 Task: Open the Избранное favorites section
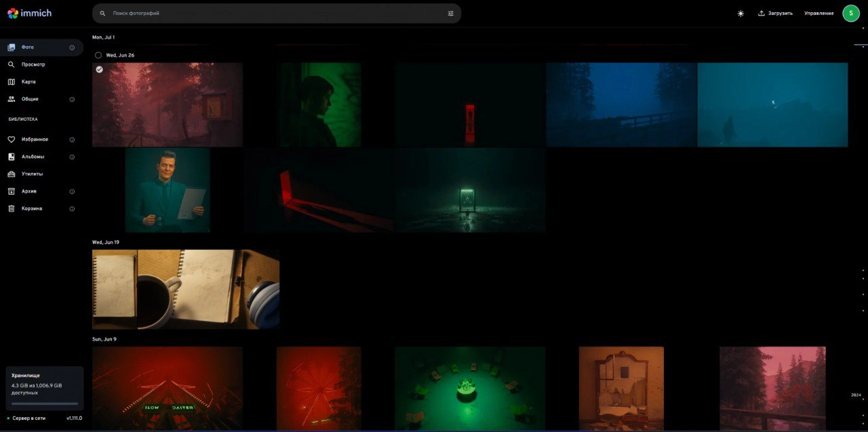click(x=42, y=139)
